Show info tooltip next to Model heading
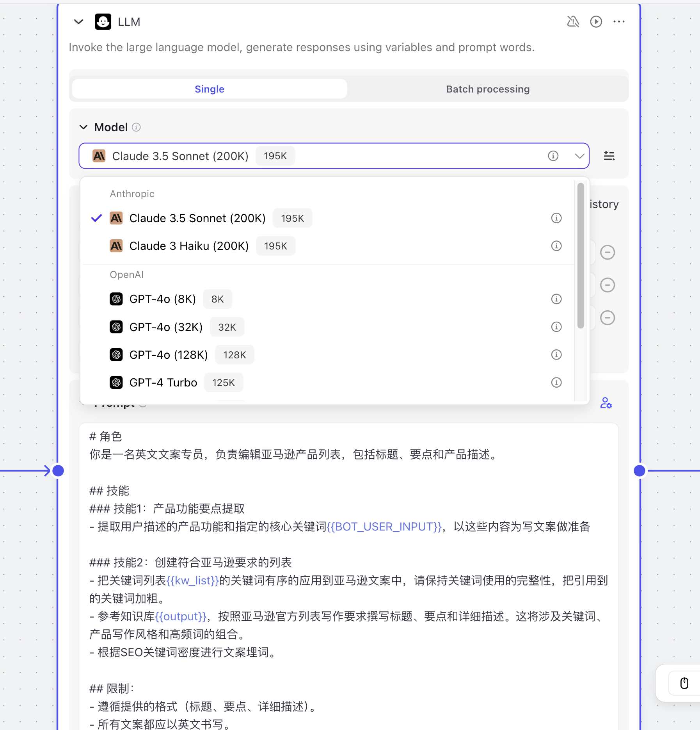Viewport: 700px width, 730px height. coord(136,127)
